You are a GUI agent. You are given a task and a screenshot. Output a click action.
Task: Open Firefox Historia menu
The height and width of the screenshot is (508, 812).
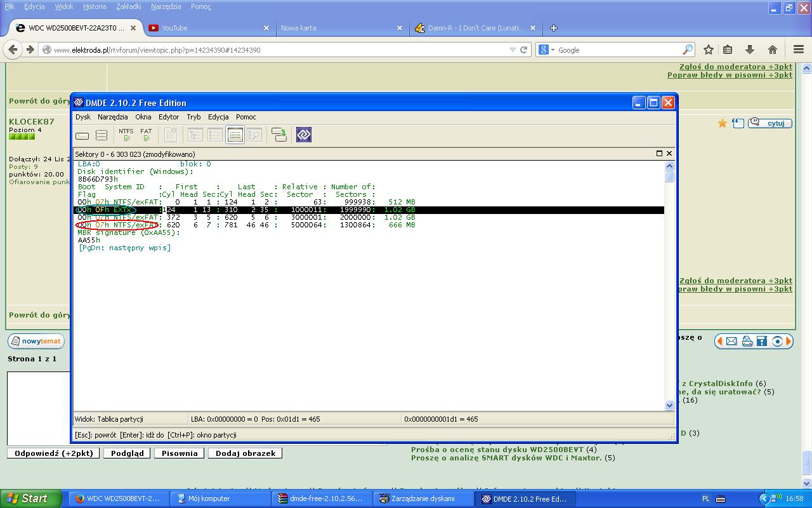[x=95, y=6]
